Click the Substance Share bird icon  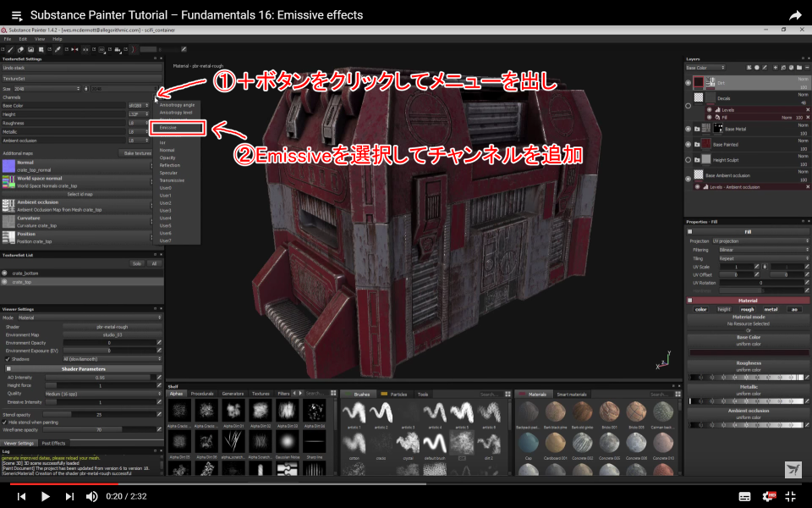point(793,470)
